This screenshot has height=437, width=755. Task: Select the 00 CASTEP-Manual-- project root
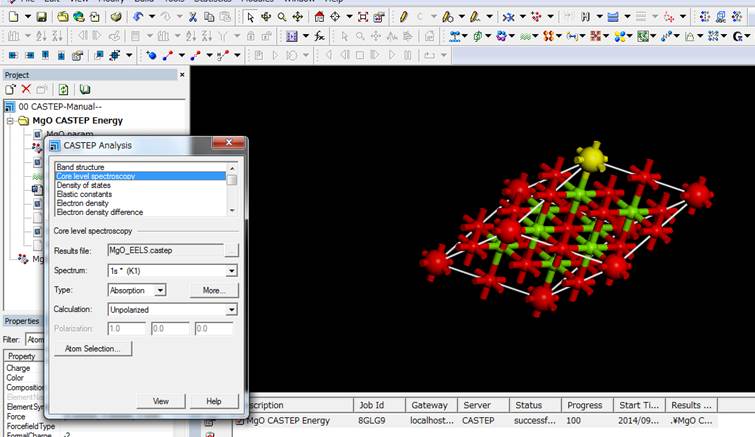(x=60, y=107)
